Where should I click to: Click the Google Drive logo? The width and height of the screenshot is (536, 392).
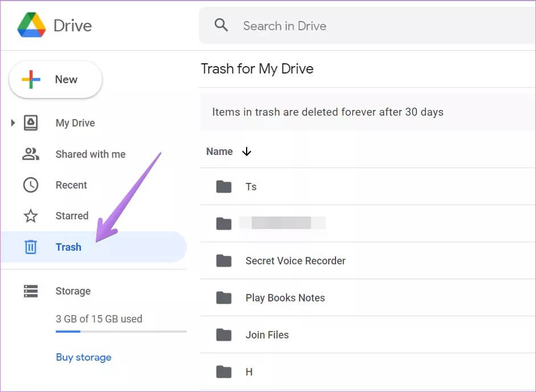click(31, 26)
